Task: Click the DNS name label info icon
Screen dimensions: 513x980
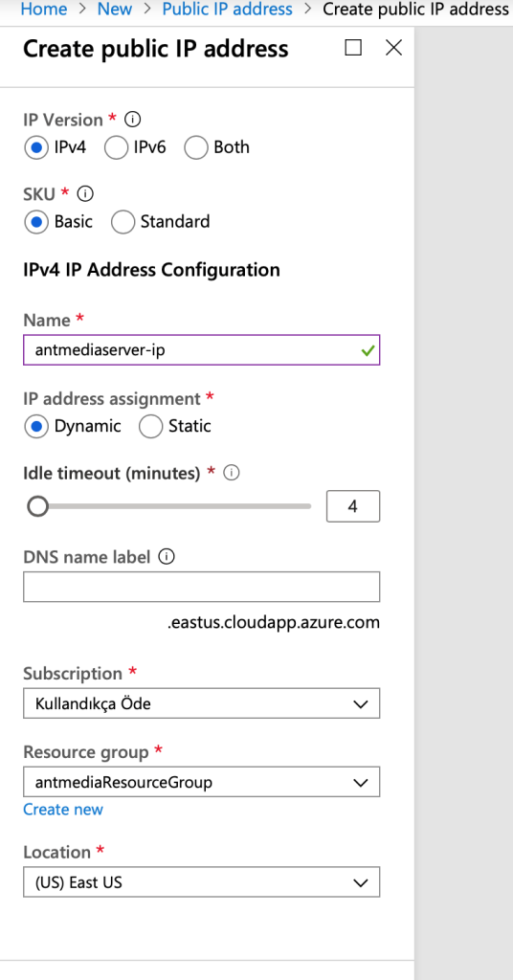Action: (167, 556)
